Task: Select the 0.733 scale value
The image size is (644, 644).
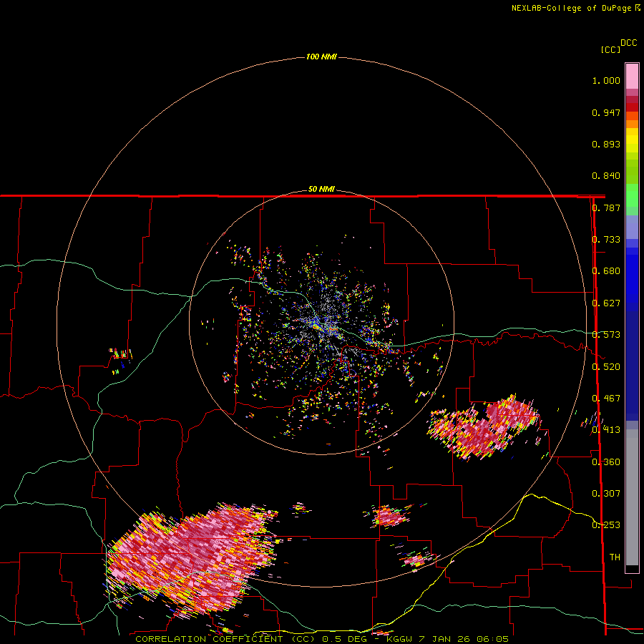Action: tap(606, 240)
